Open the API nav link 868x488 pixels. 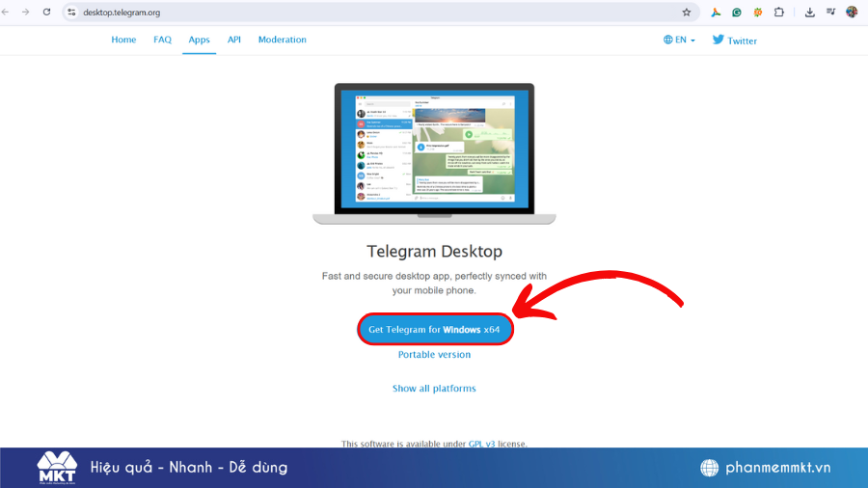[234, 40]
